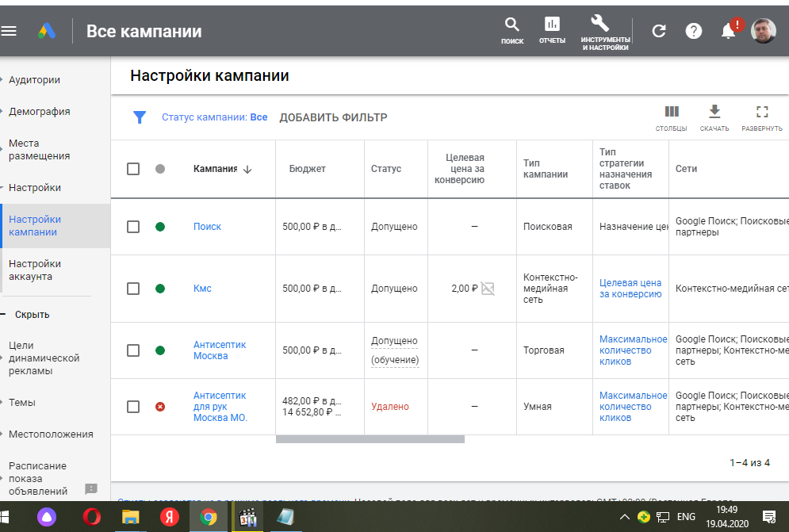This screenshot has height=532, width=789.
Task: Expand the Аудитории sidebar section
Action: click(34, 80)
